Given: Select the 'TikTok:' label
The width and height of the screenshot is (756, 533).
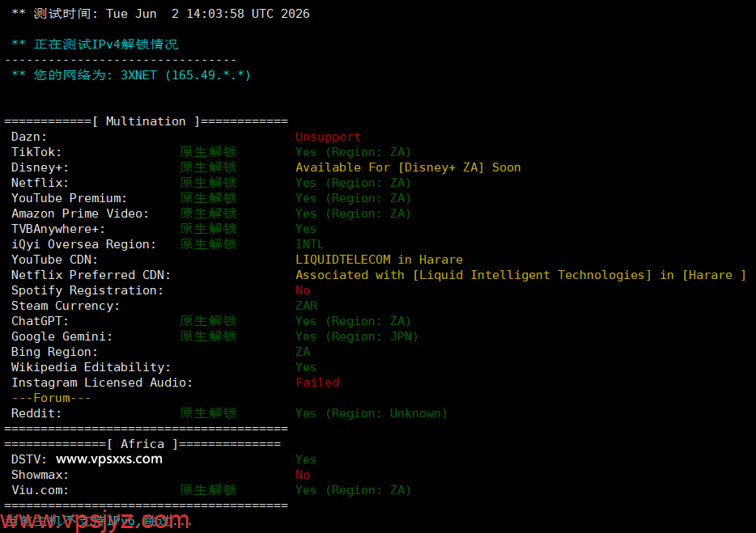Looking at the screenshot, I should pos(36,152).
